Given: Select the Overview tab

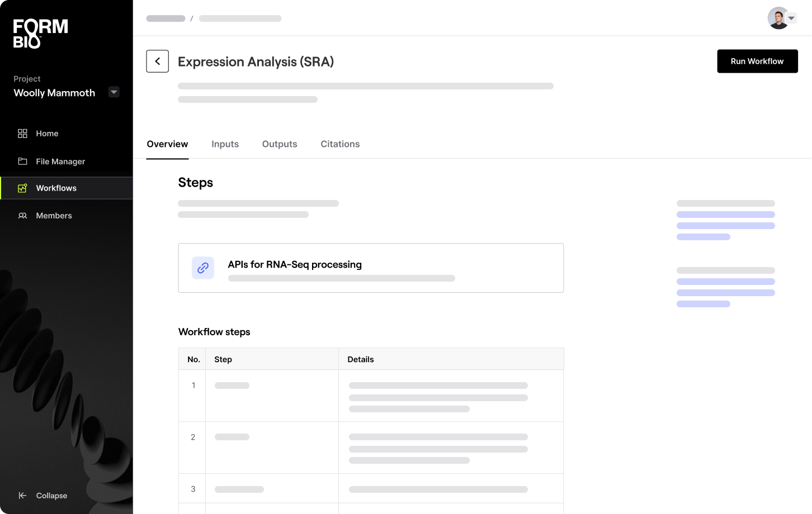Looking at the screenshot, I should click(167, 144).
